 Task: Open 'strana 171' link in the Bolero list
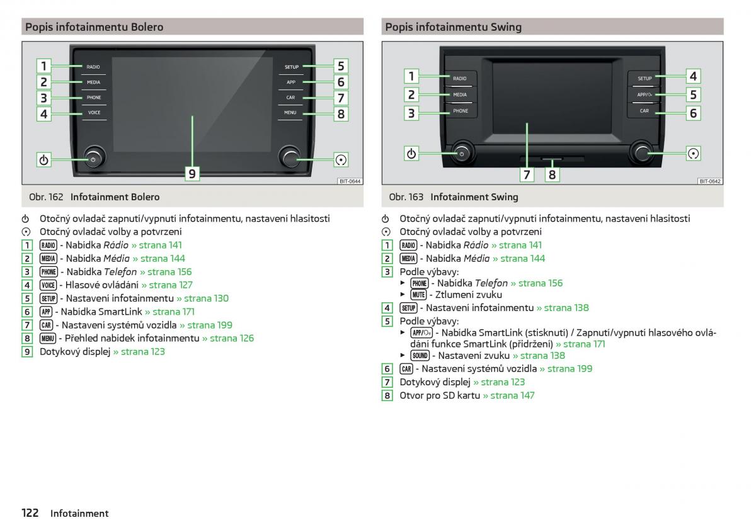(169, 312)
